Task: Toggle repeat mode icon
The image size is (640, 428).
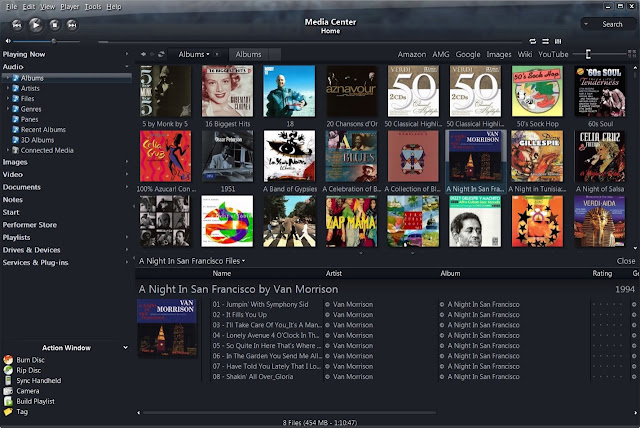Action: pos(533,41)
